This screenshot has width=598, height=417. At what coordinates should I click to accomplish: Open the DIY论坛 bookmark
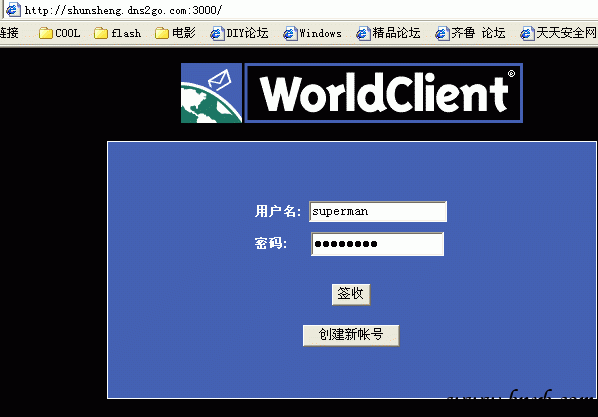point(240,33)
